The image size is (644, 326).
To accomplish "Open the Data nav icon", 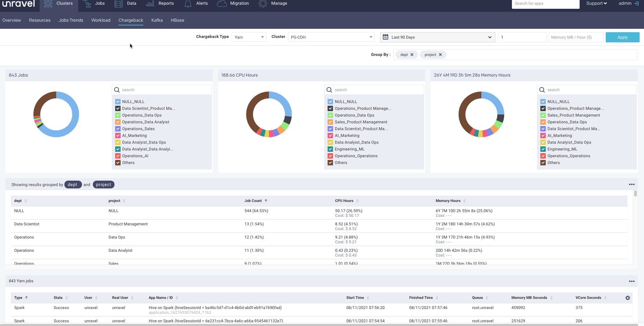I will (119, 4).
